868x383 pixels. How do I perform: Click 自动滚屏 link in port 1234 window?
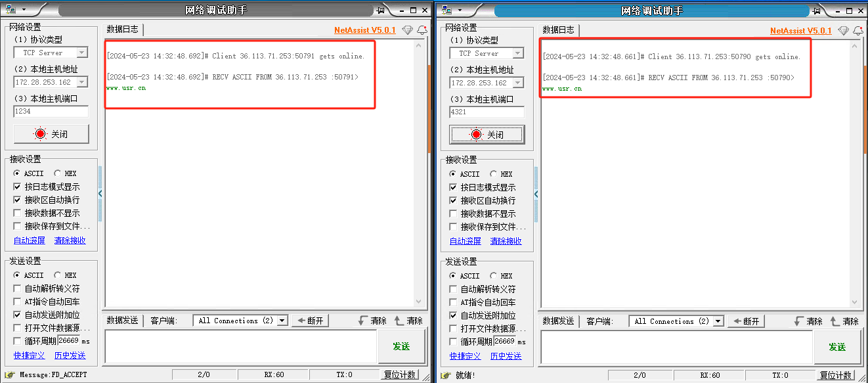pos(30,240)
